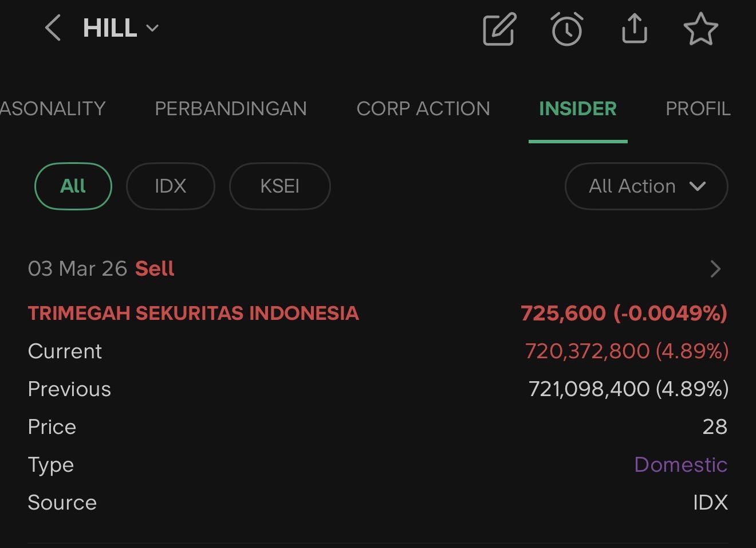Open the alarm icon in the top bar
The height and width of the screenshot is (548, 756).
pos(566,30)
